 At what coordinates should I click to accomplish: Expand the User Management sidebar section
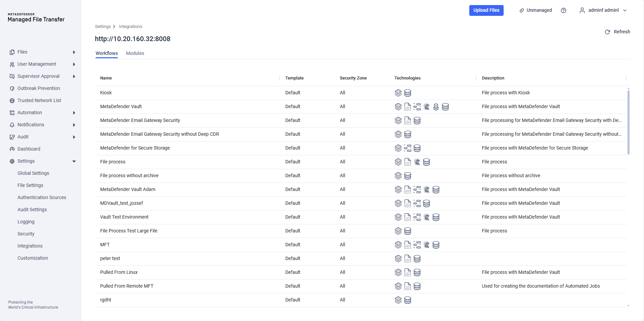[x=74, y=64]
